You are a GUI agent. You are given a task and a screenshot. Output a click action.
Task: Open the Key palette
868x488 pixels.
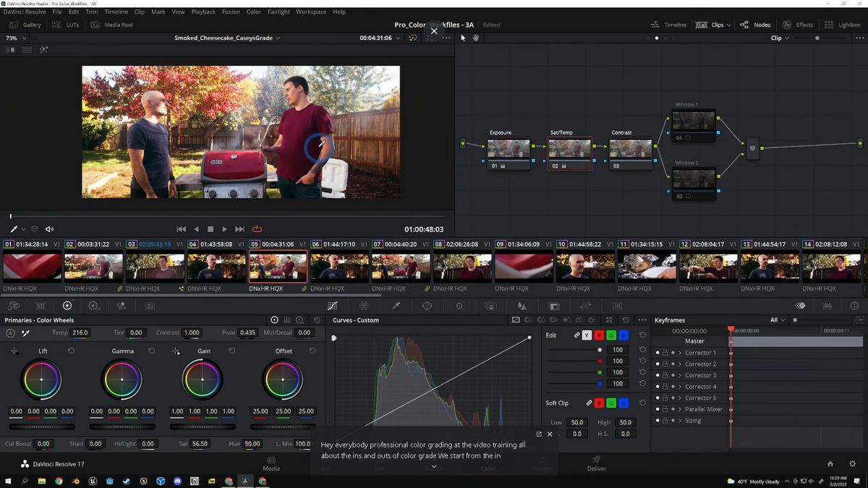[x=554, y=306]
